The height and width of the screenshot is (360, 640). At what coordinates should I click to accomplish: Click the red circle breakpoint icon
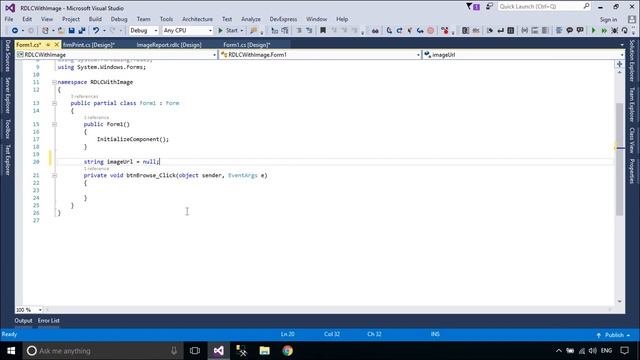(x=430, y=31)
